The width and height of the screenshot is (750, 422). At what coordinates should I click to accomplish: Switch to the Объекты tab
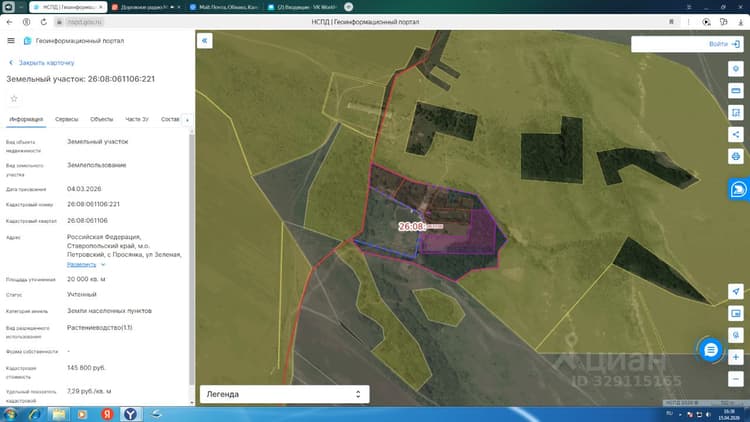click(101, 119)
